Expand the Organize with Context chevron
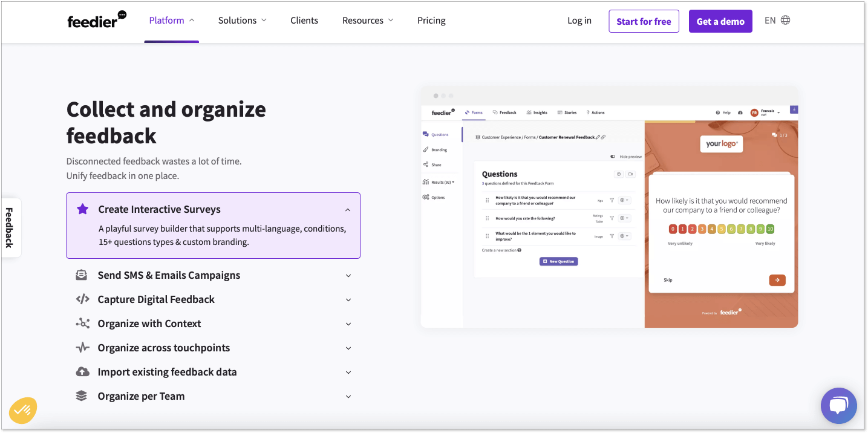Viewport: 868px width, 433px height. 348,324
